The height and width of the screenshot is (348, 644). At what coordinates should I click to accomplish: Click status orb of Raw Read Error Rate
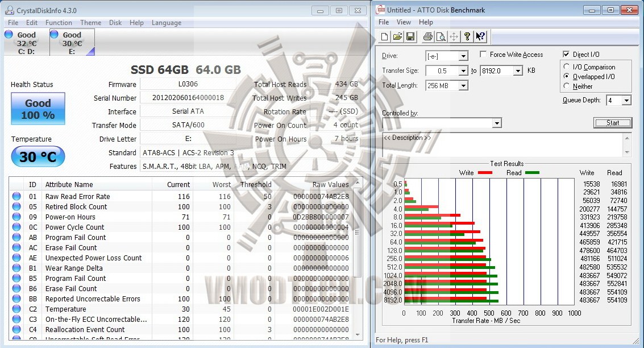[16, 196]
